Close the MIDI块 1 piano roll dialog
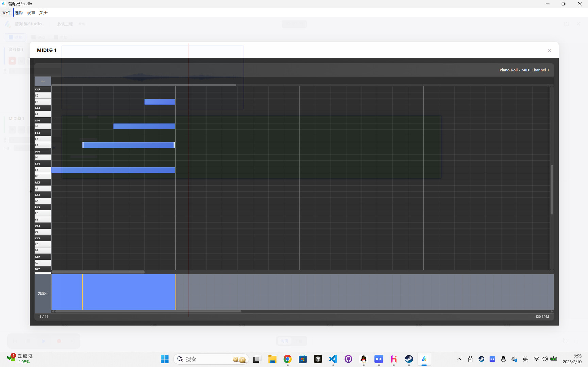This screenshot has height=367, width=588. [x=549, y=50]
